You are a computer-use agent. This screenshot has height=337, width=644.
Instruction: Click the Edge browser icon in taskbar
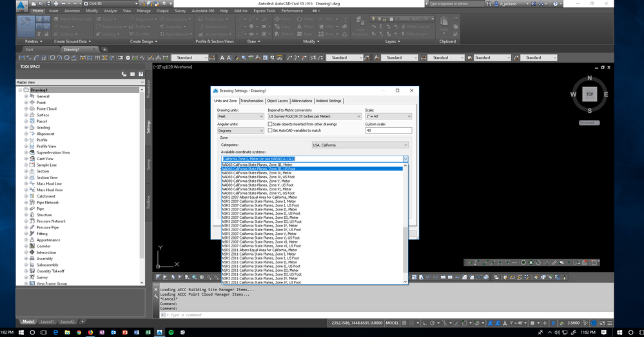point(55,332)
